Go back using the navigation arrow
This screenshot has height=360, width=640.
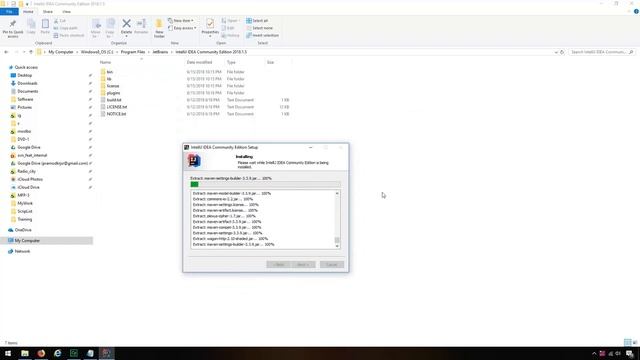(x=6, y=52)
